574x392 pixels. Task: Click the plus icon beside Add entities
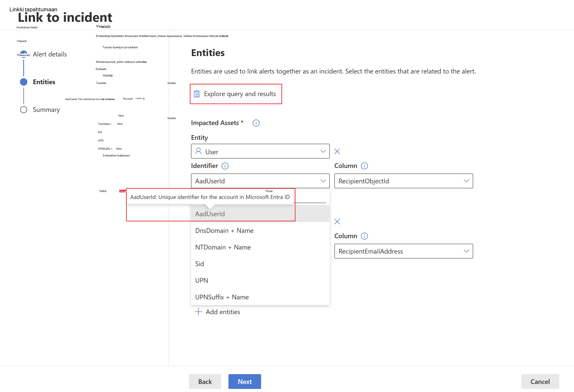198,312
